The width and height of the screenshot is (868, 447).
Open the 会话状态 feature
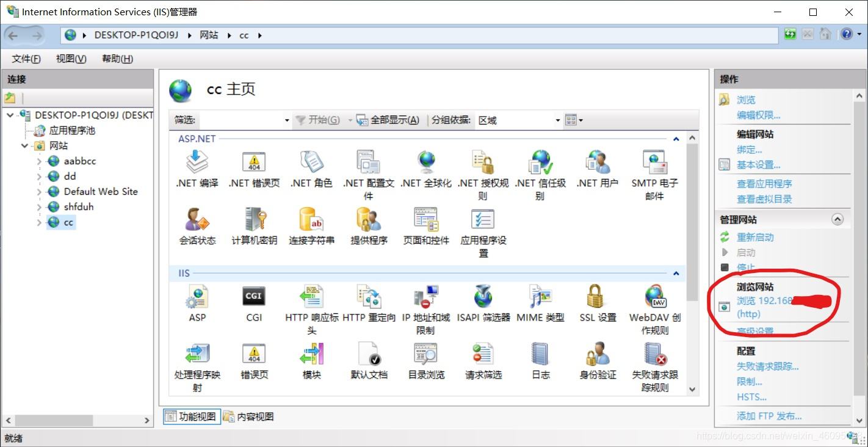[197, 227]
